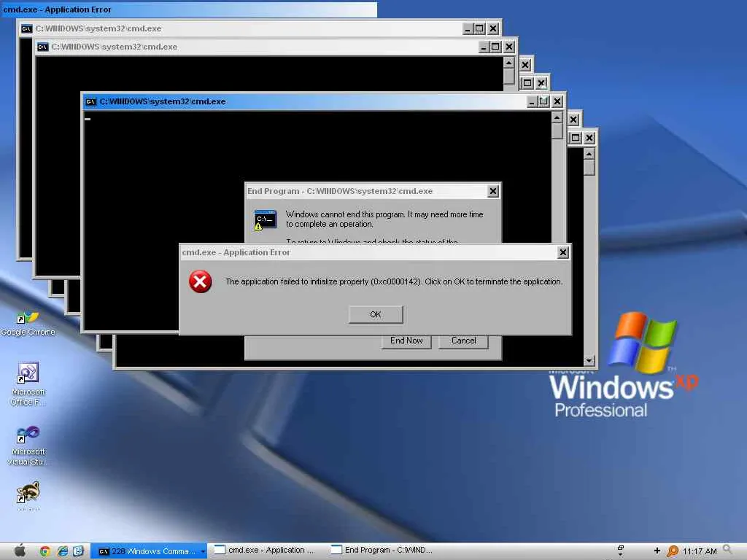Switch to the cmd.exe - Application taskbar button
The image size is (747, 560).
tap(264, 550)
